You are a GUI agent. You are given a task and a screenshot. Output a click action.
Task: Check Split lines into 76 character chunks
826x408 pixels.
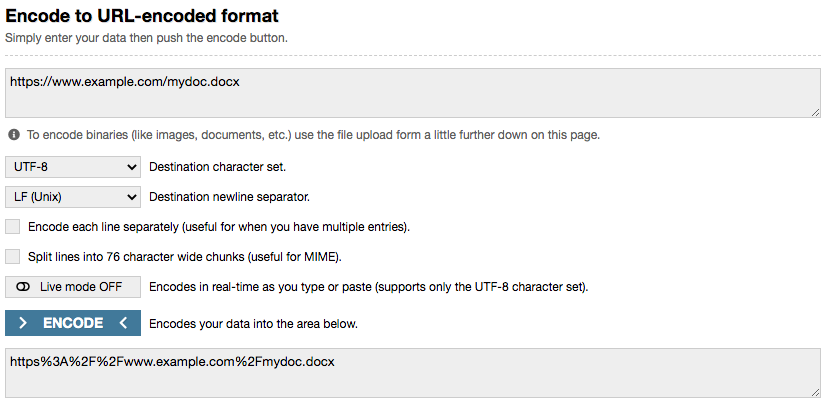(x=12, y=257)
